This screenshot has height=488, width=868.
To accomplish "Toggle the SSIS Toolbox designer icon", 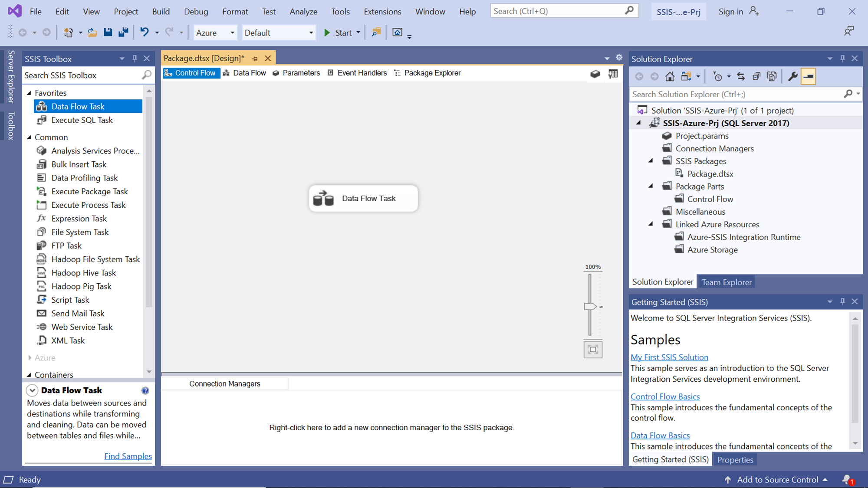I will pyautogui.click(x=595, y=74).
